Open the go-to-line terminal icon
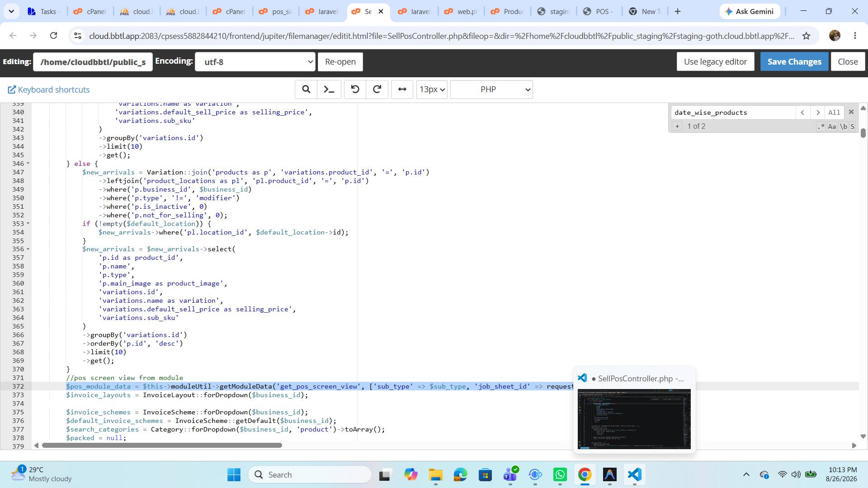Screen dimensions: 868x488 [x=329, y=89]
